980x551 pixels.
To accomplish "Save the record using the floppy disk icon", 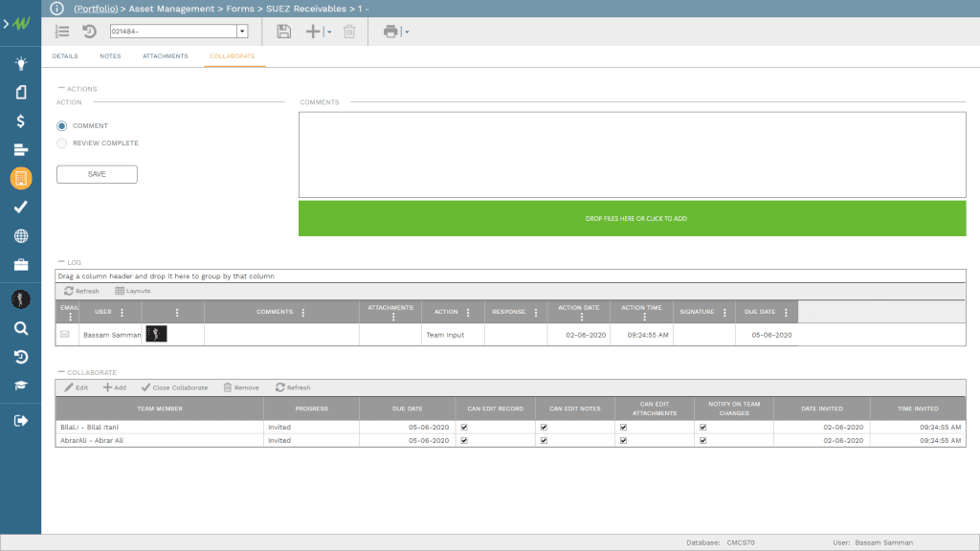I will click(x=282, y=31).
